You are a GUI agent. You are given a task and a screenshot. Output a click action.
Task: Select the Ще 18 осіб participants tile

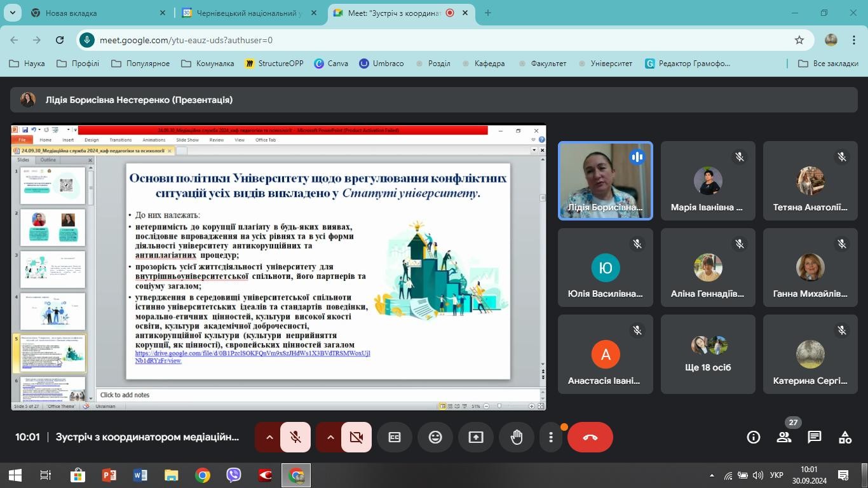click(708, 354)
